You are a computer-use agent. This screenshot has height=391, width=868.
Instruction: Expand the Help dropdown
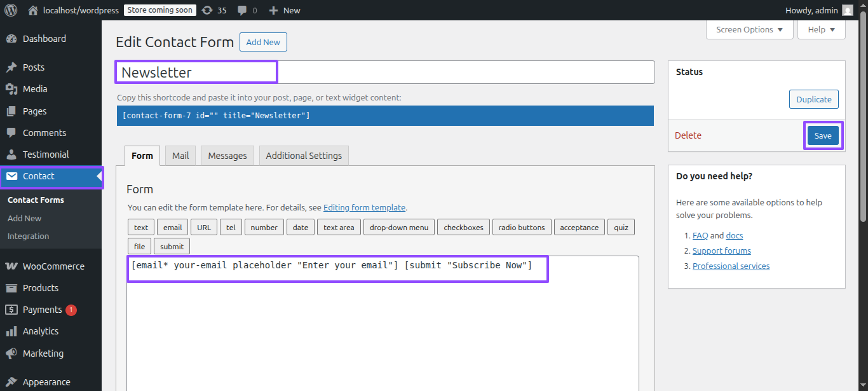point(822,29)
